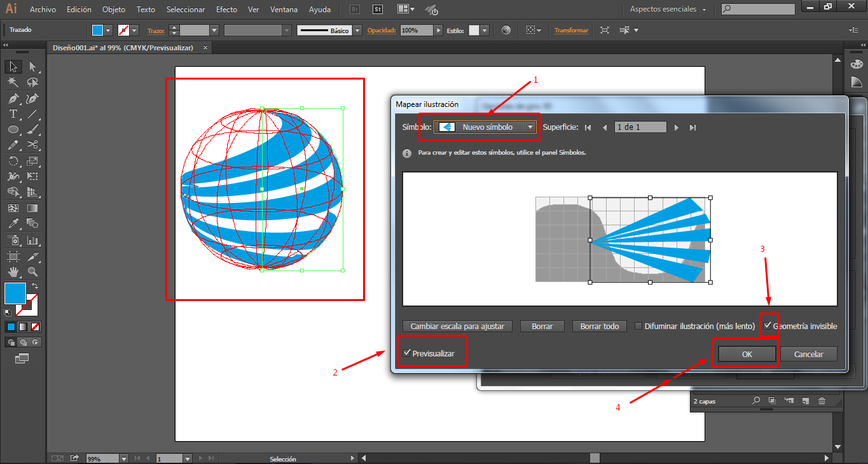This screenshot has height=464, width=868.
Task: Select the Paintbrush tool
Action: pos(33,130)
